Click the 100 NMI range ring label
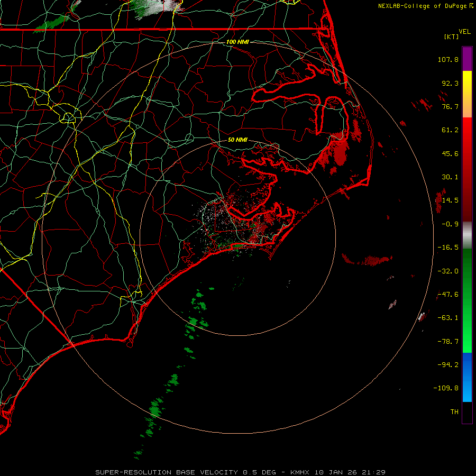Image resolution: width=476 pixels, height=476 pixels. [237, 42]
